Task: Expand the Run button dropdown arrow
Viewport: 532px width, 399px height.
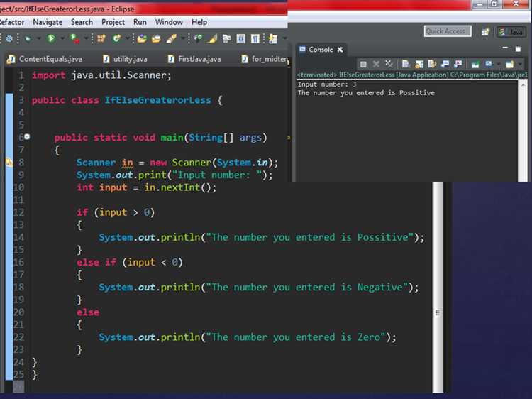Action: (x=62, y=39)
